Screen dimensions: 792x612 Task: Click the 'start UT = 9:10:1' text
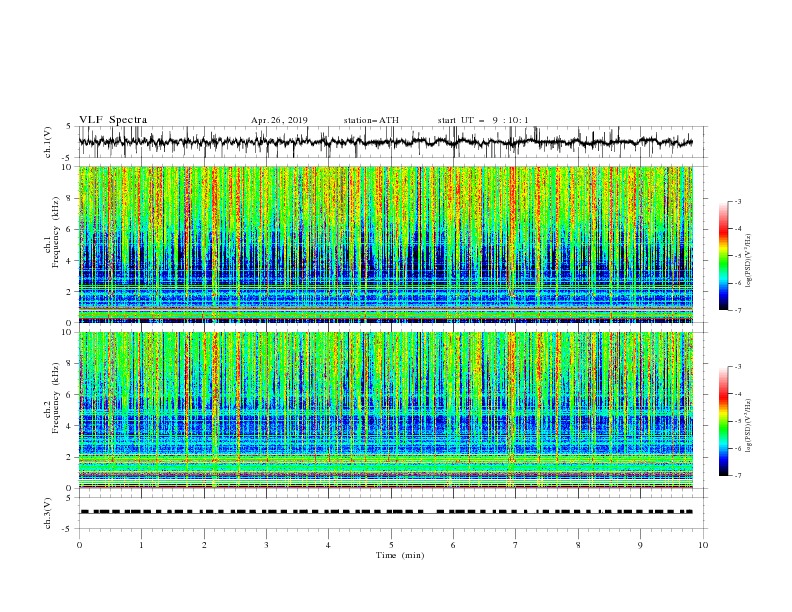click(x=483, y=120)
